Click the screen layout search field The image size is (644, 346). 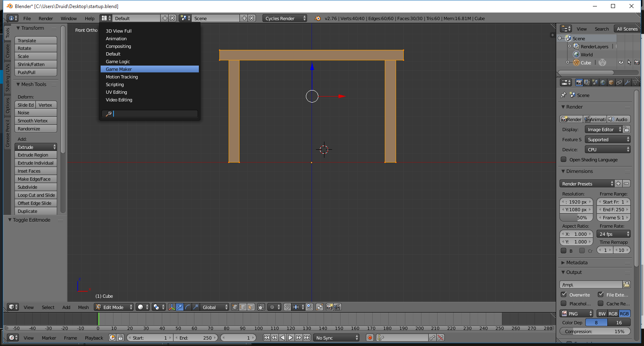tap(150, 114)
